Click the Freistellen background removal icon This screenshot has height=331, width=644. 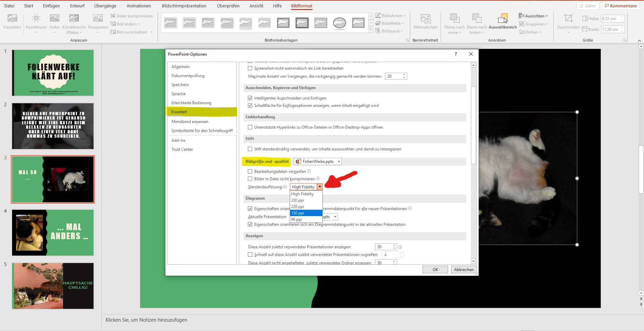(x=12, y=18)
